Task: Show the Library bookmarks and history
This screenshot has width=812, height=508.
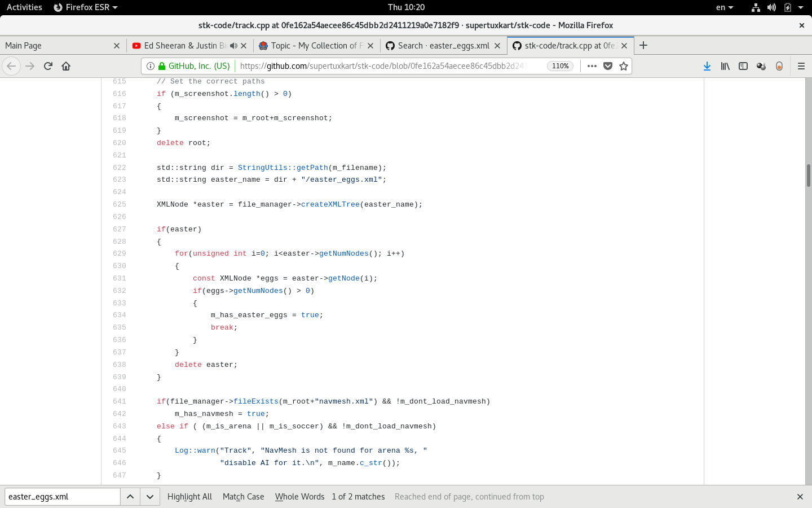Action: pyautogui.click(x=725, y=66)
